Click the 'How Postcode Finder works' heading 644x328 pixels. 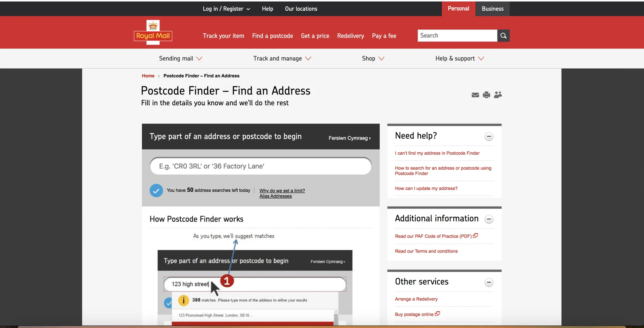coord(196,219)
